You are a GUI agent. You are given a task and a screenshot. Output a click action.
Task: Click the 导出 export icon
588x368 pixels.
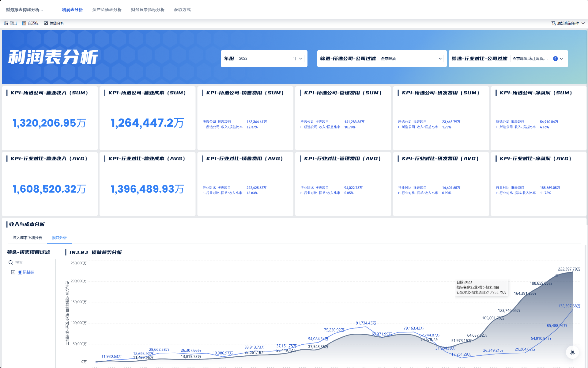(x=6, y=23)
